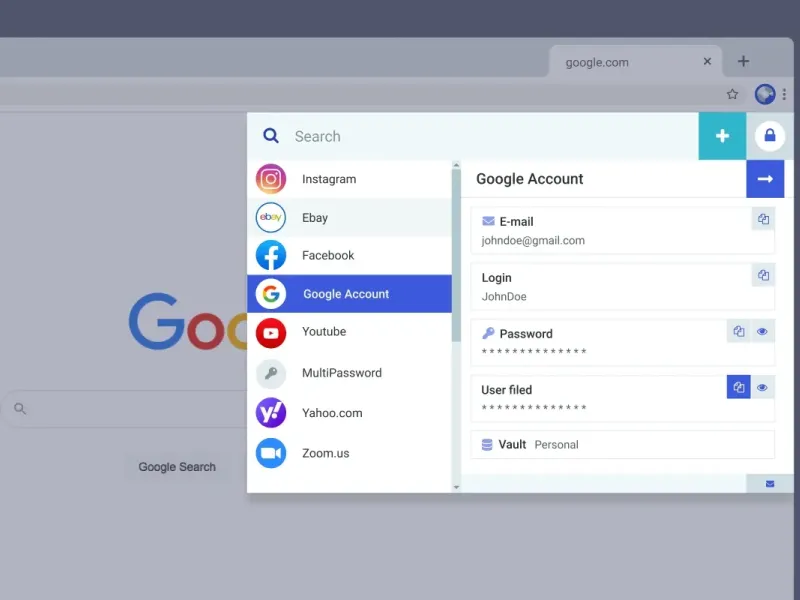The height and width of the screenshot is (600, 800).
Task: Click the envelope icon at popup bottom
Action: pos(770,484)
